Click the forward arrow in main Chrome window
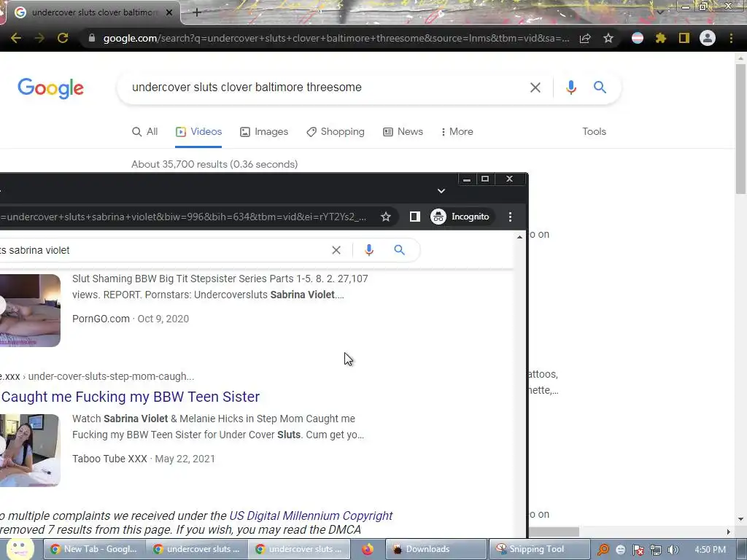 click(x=39, y=38)
